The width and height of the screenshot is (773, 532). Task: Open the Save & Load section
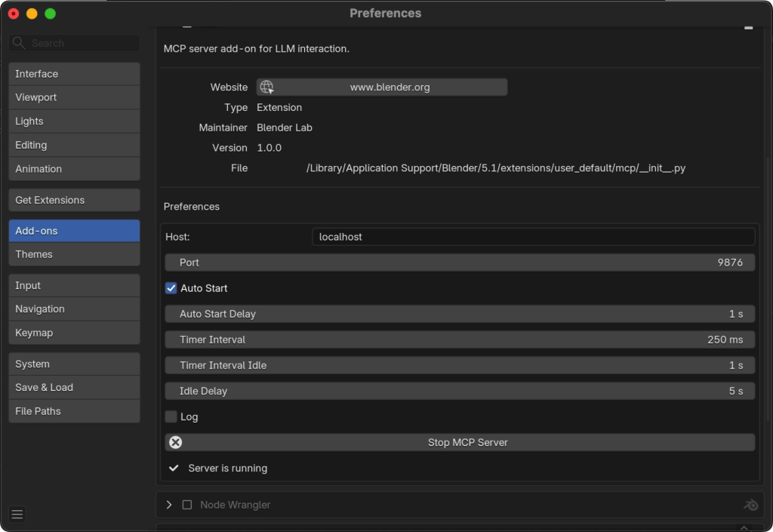75,387
